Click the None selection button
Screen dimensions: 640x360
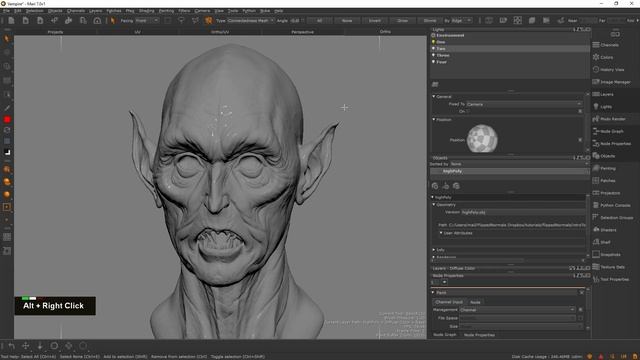347,20
